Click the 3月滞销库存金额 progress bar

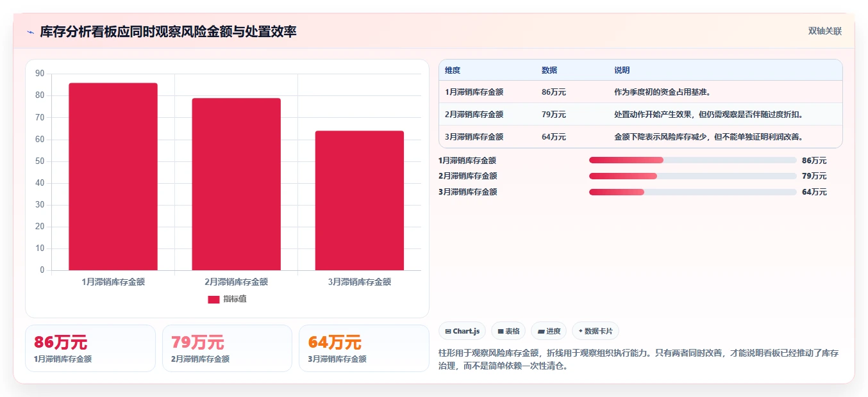click(x=692, y=192)
